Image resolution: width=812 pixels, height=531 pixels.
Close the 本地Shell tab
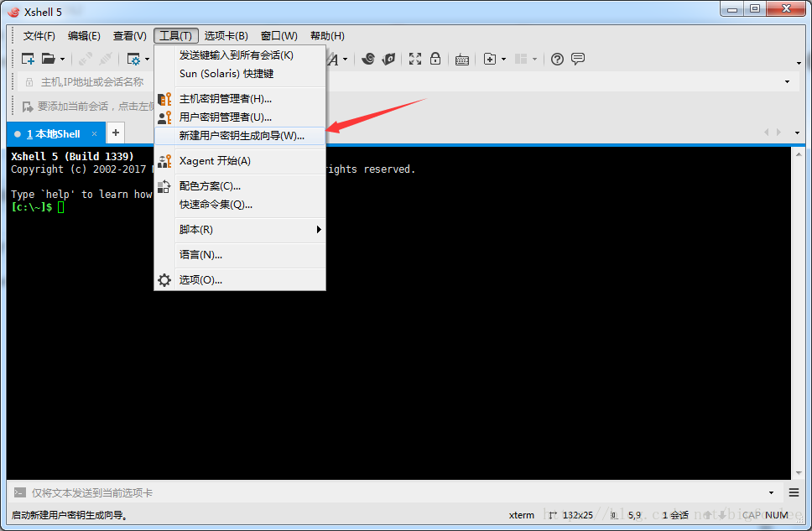click(x=94, y=133)
